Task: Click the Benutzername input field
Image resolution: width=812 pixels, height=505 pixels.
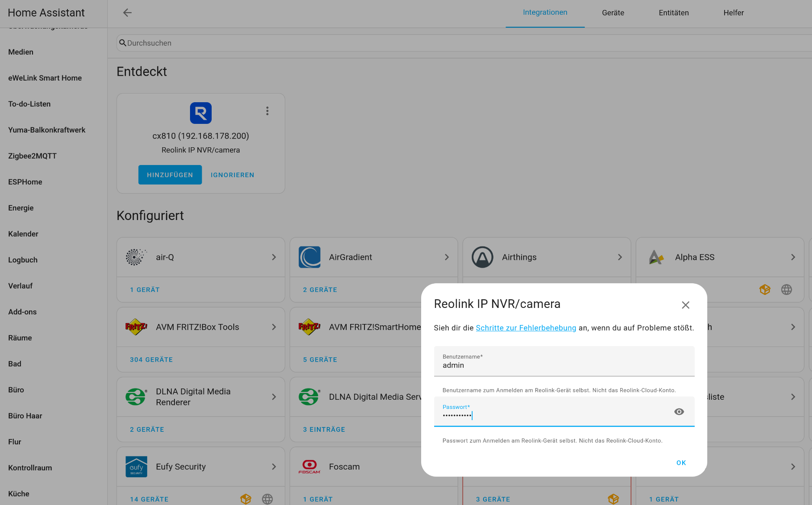Action: tap(564, 361)
